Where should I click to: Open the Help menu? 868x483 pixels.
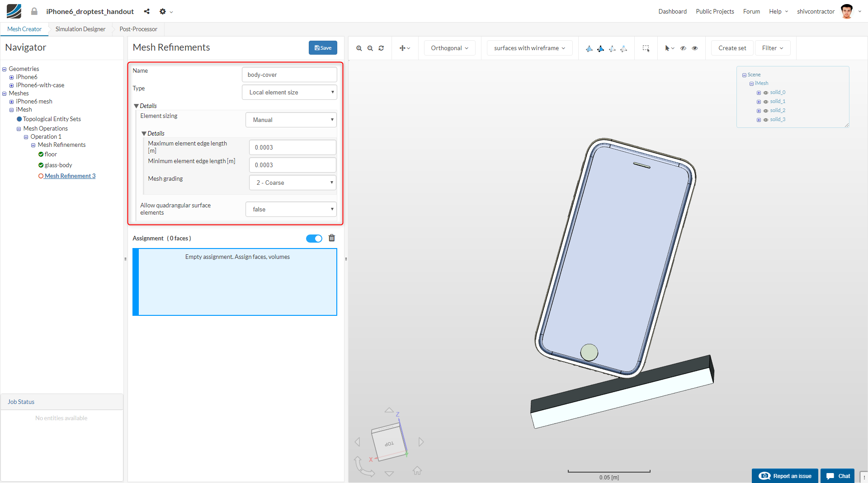click(778, 11)
